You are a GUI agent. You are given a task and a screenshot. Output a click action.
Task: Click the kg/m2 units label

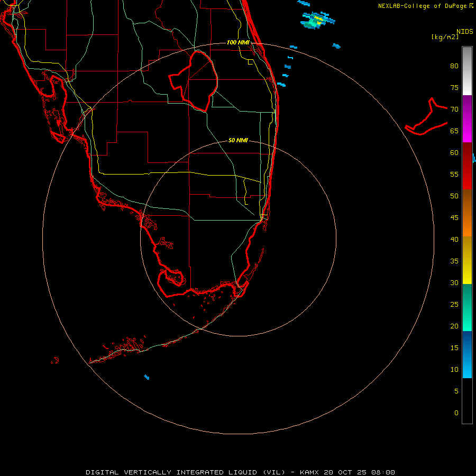445,37
